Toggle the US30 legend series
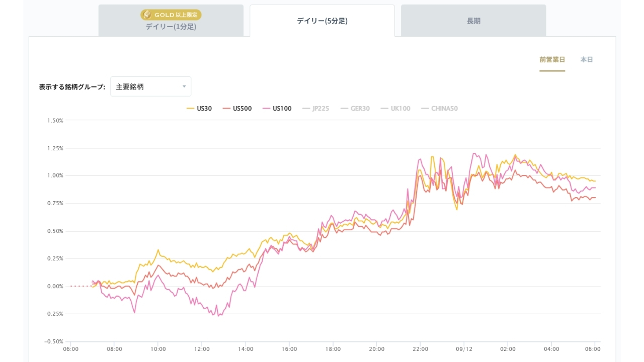The width and height of the screenshot is (644, 362). (x=199, y=108)
